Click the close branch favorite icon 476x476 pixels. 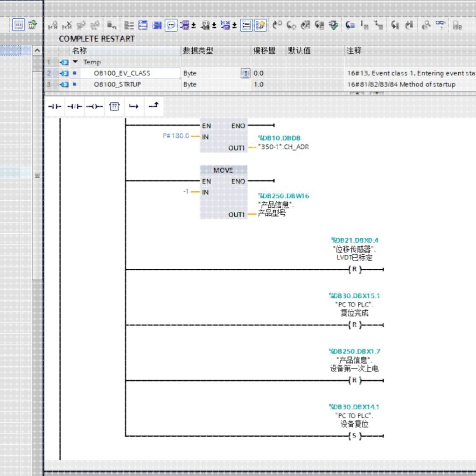click(x=154, y=106)
